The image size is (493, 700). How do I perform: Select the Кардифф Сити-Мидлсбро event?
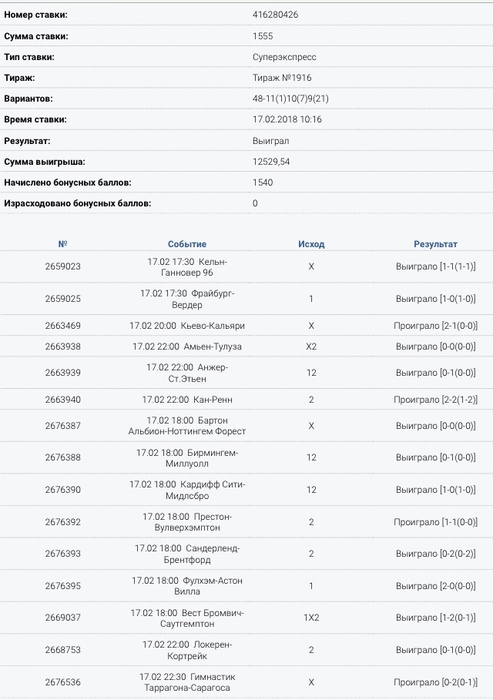tap(187, 490)
